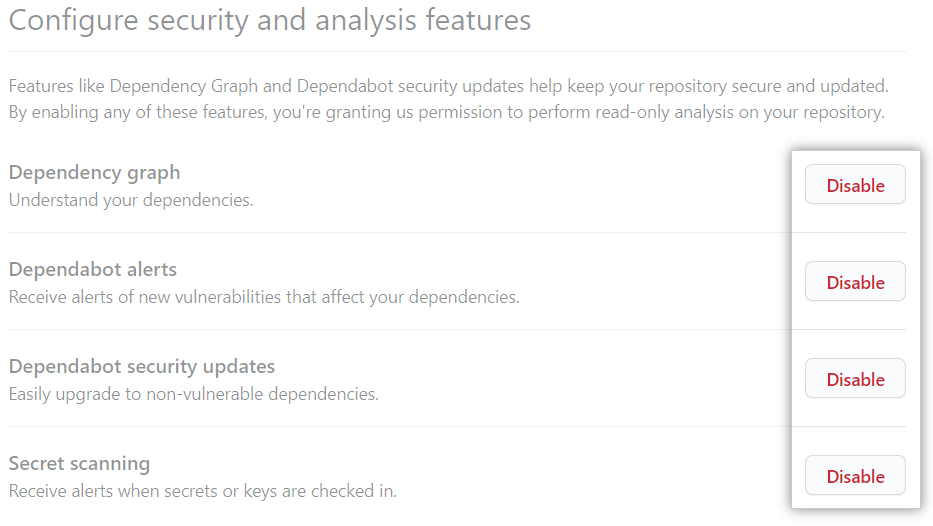The width and height of the screenshot is (933, 526).
Task: Click "Easily upgrade to non-vulnerable dependencies" text
Action: (193, 394)
